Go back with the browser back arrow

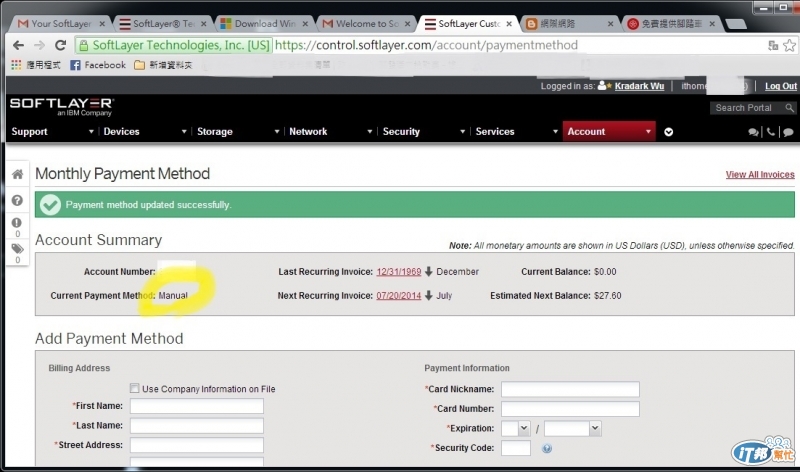[18, 45]
